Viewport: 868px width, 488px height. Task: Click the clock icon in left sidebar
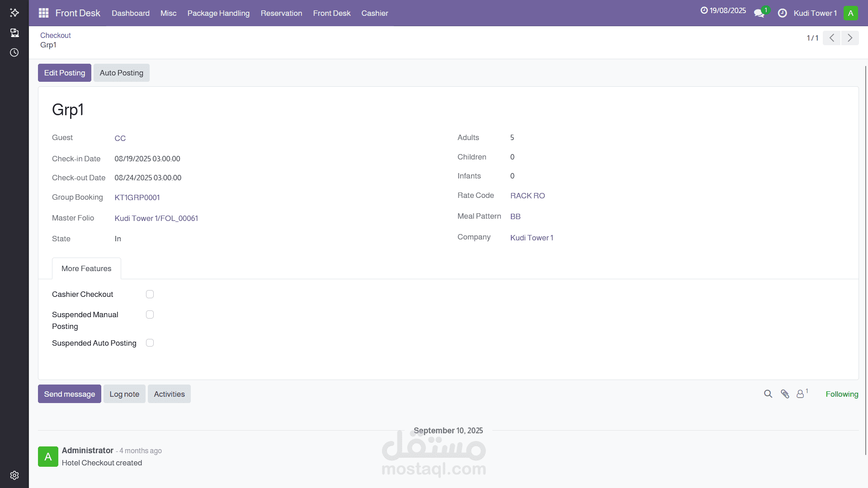click(14, 52)
